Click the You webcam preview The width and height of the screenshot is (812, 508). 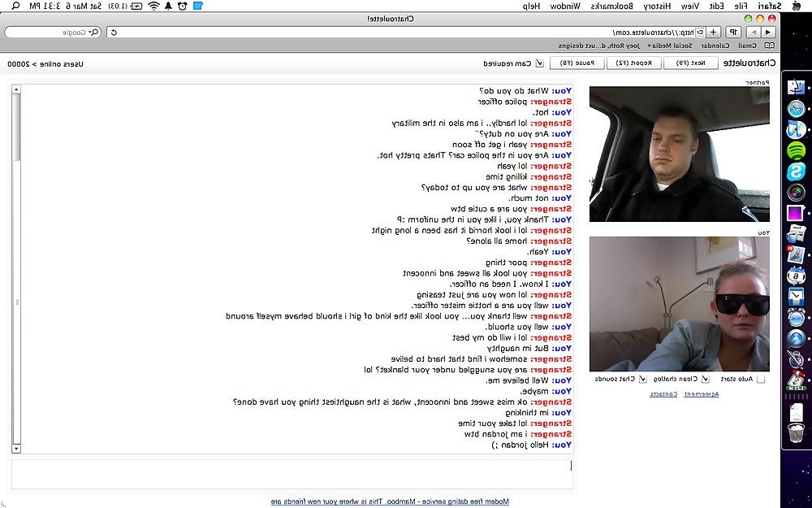pos(680,304)
